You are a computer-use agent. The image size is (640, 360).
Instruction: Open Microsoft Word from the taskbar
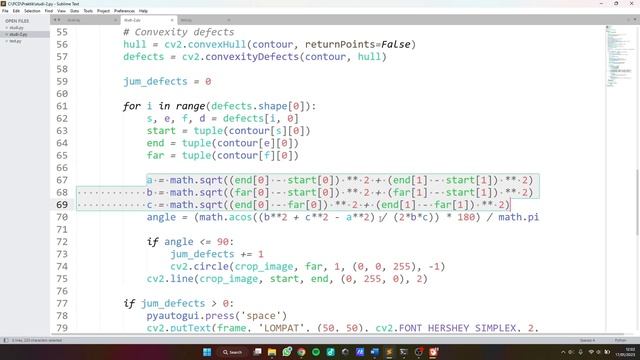(375, 352)
